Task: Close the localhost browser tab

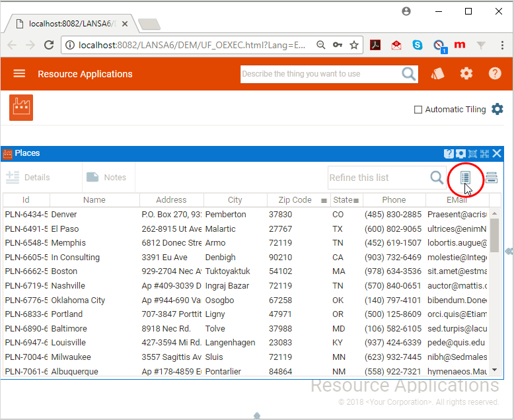Action: tap(125, 24)
